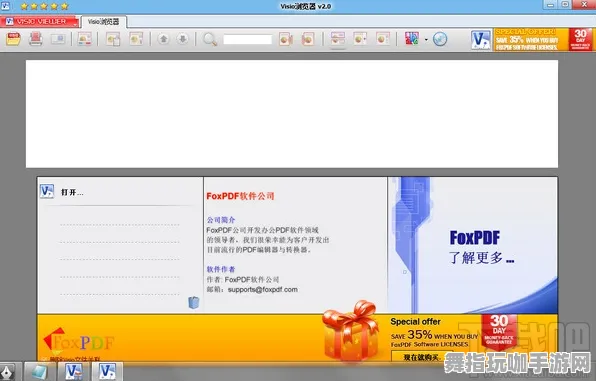Image resolution: width=596 pixels, height=381 pixels.
Task: Click the gray card icon beside the printer
Action: [58, 39]
